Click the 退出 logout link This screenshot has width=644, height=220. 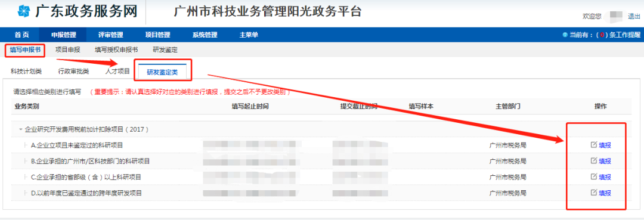point(634,16)
